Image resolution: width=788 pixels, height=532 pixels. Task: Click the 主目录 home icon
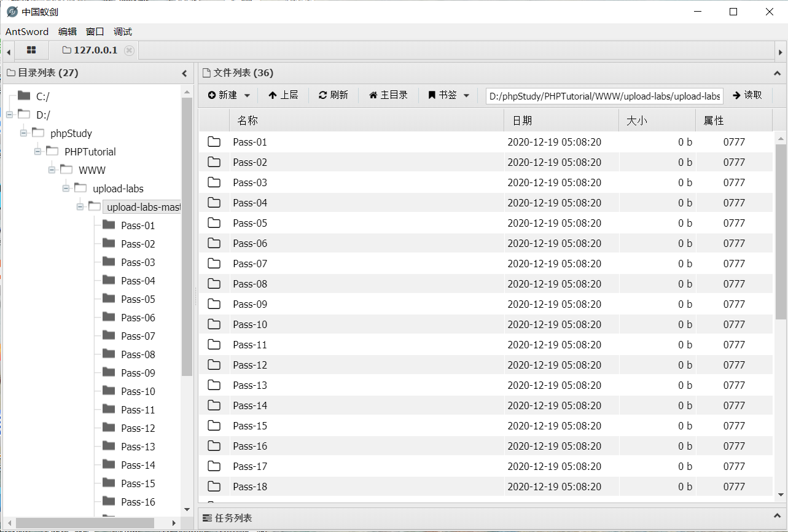coord(373,95)
